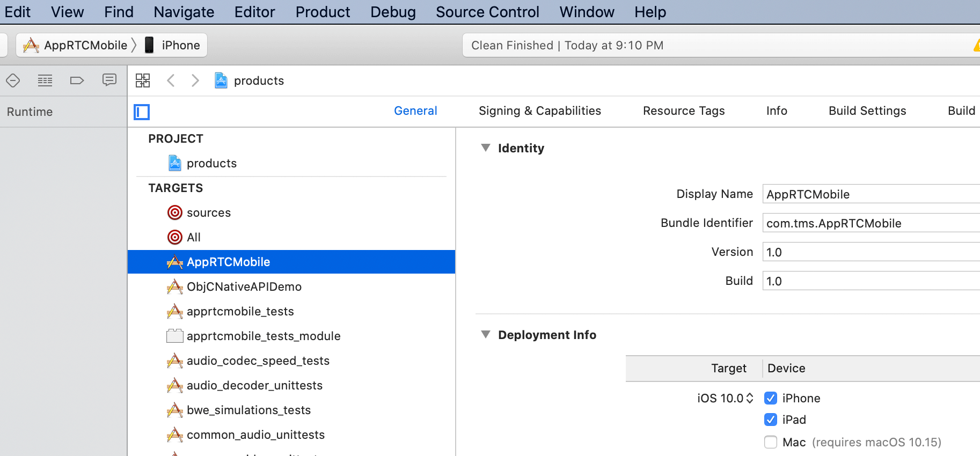
Task: Select the iPhone run destination
Action: tap(173, 45)
